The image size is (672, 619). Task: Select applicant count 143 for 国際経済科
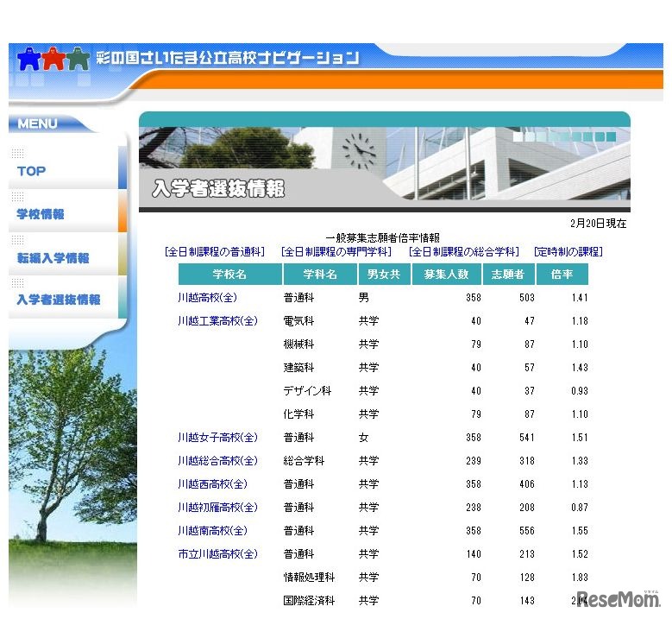(527, 601)
